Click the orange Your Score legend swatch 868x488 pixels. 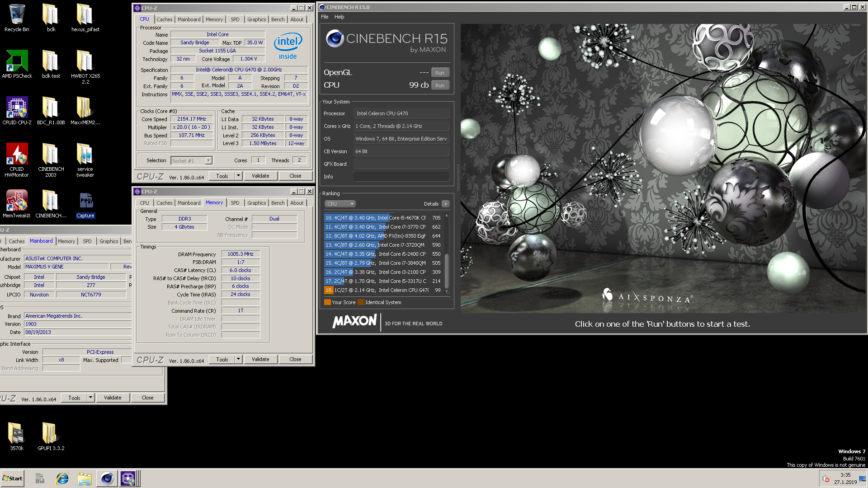[327, 302]
